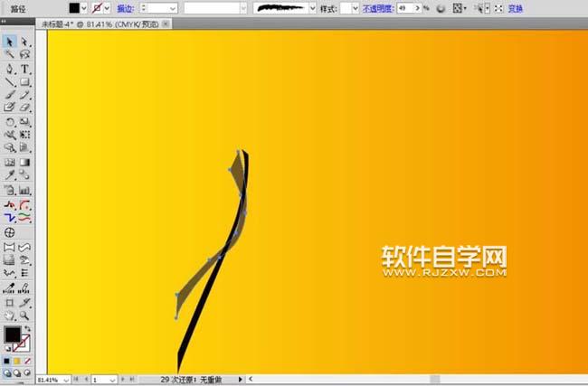This screenshot has height=386, width=588.
Task: Set paint mode to None
Action: pos(27,362)
